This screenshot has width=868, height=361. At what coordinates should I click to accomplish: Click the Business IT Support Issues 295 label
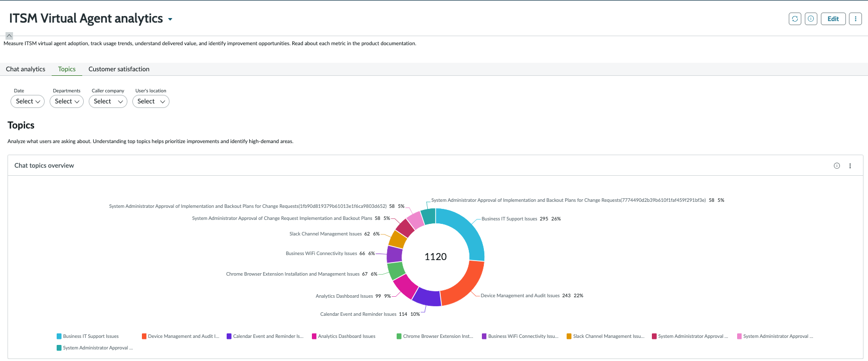pos(521,219)
